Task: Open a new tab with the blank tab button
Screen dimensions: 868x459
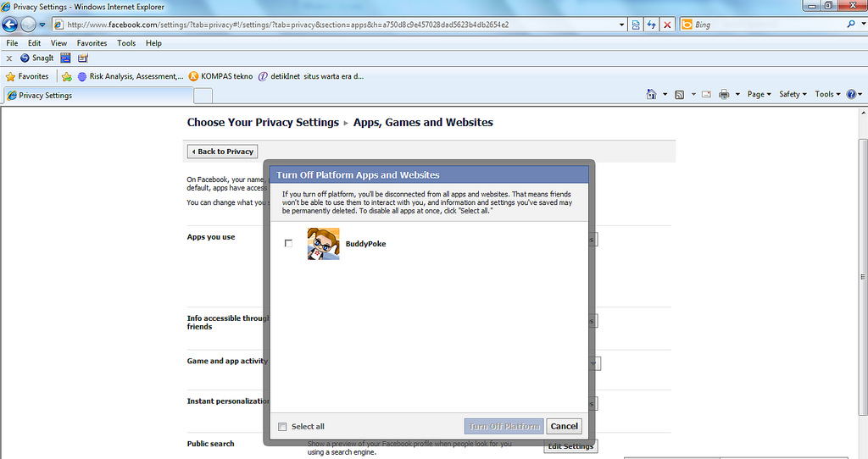Action: [x=203, y=96]
